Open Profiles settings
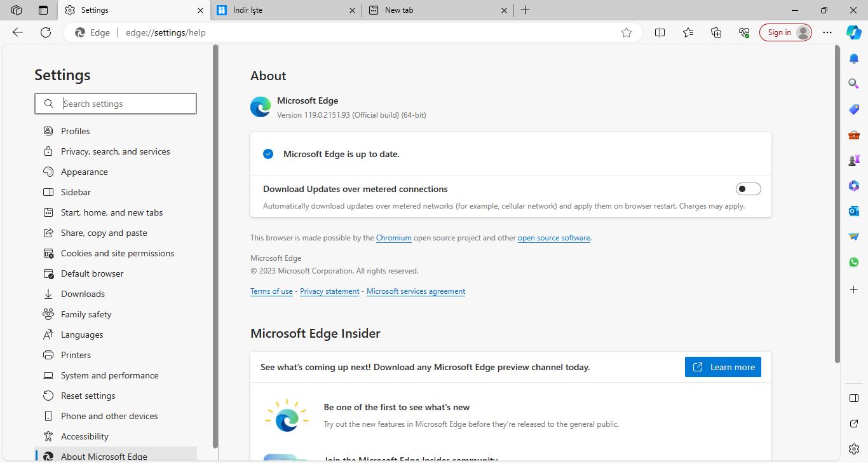This screenshot has width=868, height=463. pos(116,131)
